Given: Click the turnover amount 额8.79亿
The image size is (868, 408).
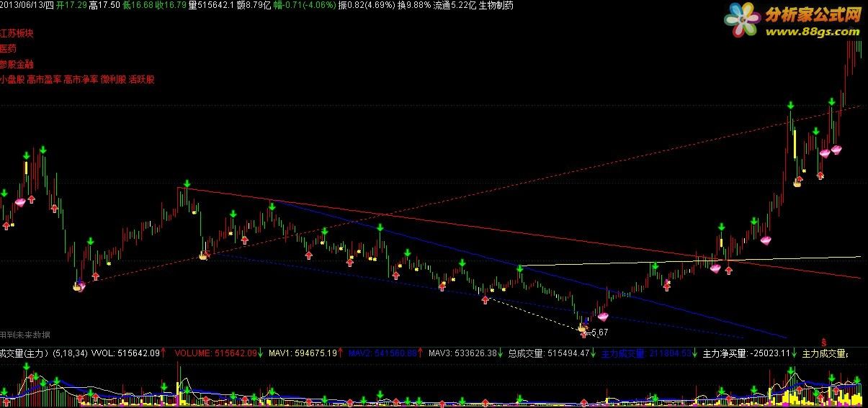Looking at the screenshot, I should pyautogui.click(x=253, y=5).
